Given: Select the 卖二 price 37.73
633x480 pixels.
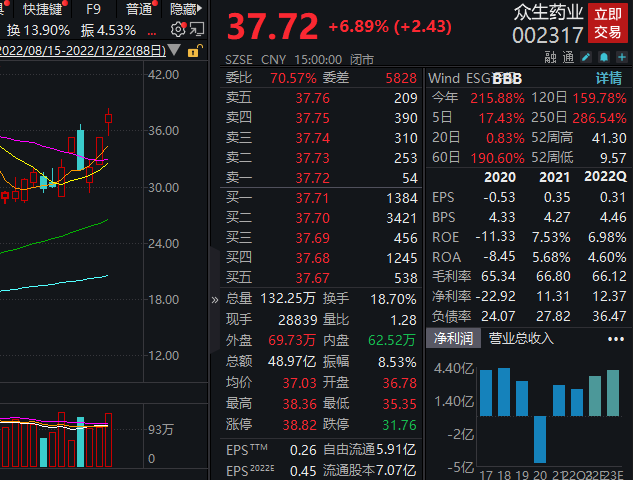Looking at the screenshot, I should (x=312, y=158).
